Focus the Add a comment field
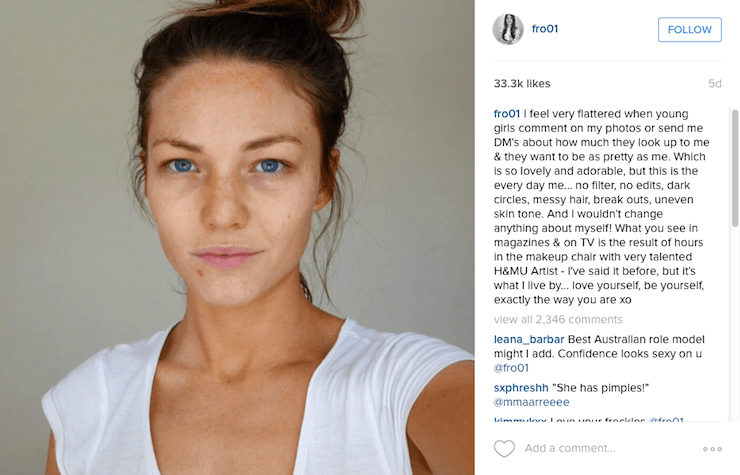The height and width of the screenshot is (475, 740). point(570,448)
